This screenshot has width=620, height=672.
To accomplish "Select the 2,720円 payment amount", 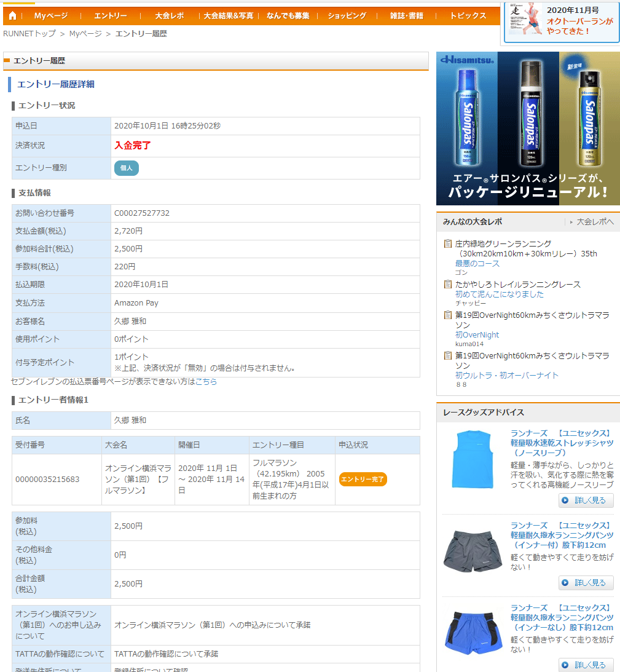I will [128, 231].
